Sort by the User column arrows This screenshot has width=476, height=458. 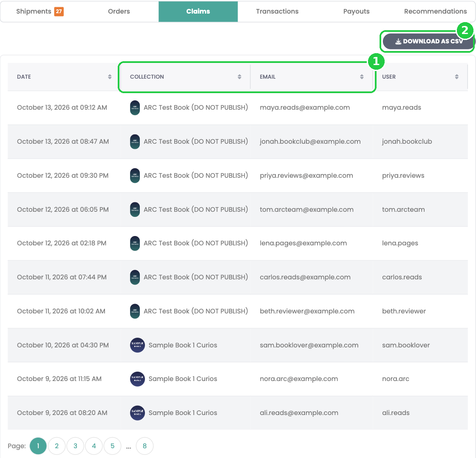[x=457, y=77]
